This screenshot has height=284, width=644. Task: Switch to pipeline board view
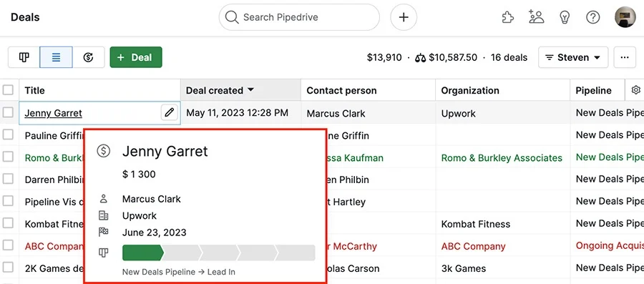point(24,57)
